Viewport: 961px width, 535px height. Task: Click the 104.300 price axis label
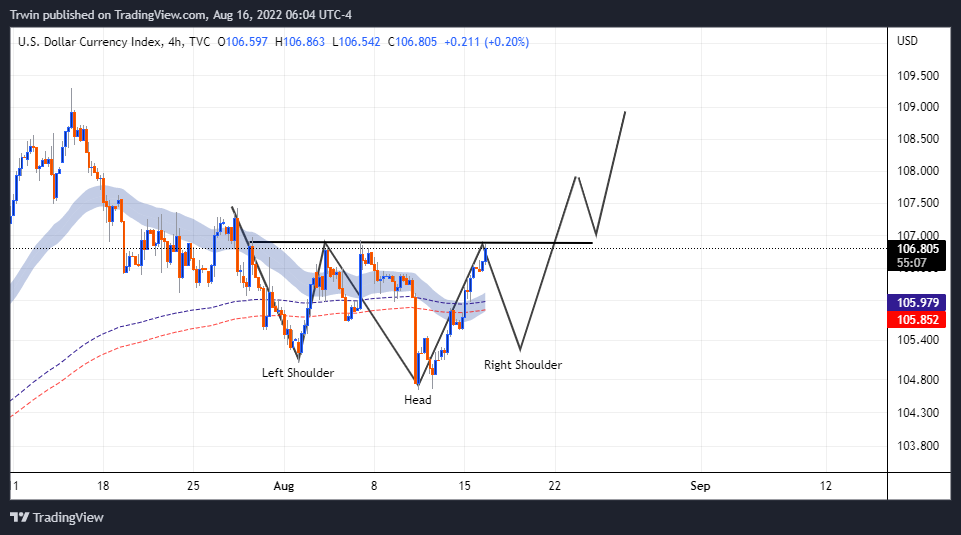click(x=918, y=412)
